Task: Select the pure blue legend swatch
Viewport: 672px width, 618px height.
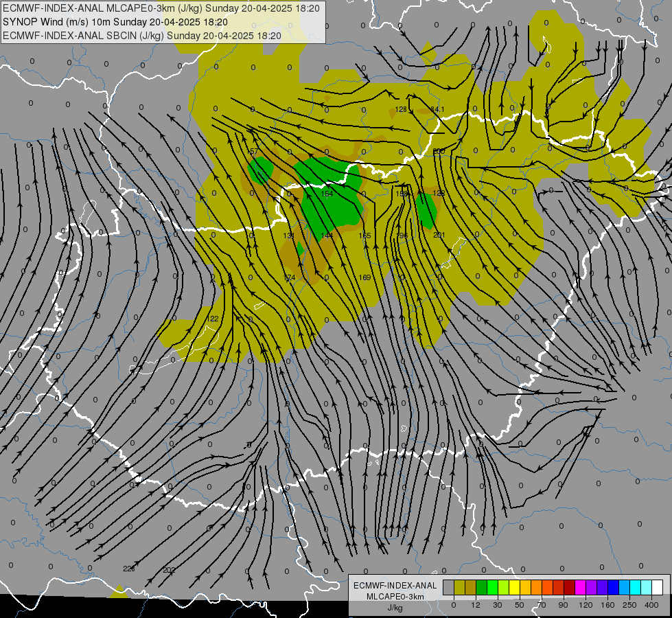Action: 613,588
